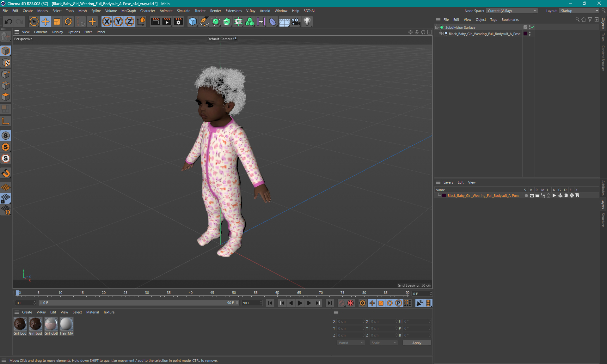
Task: Toggle layer Lock icon
Action: click(x=549, y=196)
